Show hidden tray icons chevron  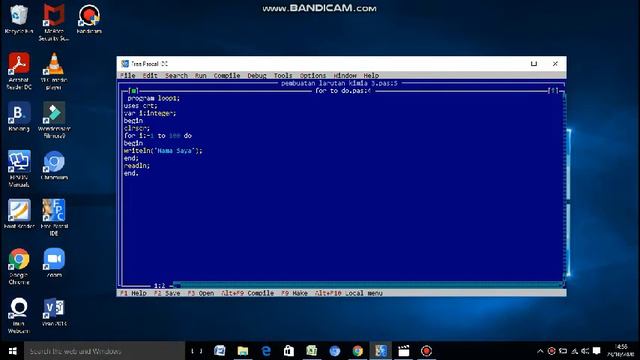[540, 351]
